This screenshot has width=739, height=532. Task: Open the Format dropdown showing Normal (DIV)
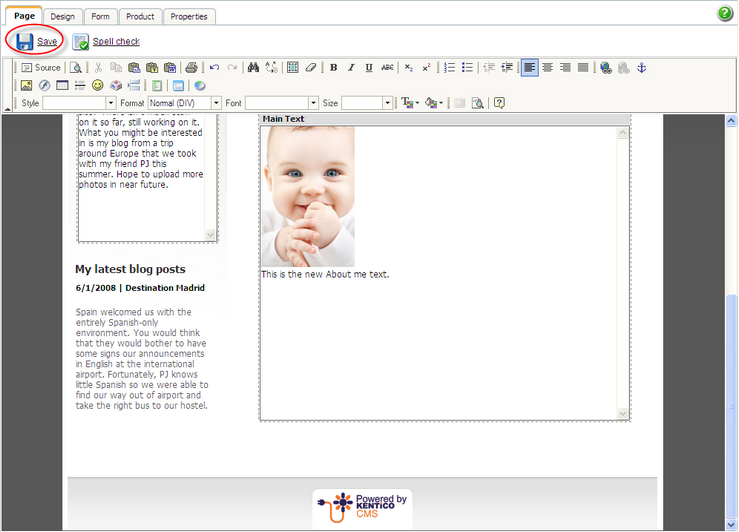point(184,103)
